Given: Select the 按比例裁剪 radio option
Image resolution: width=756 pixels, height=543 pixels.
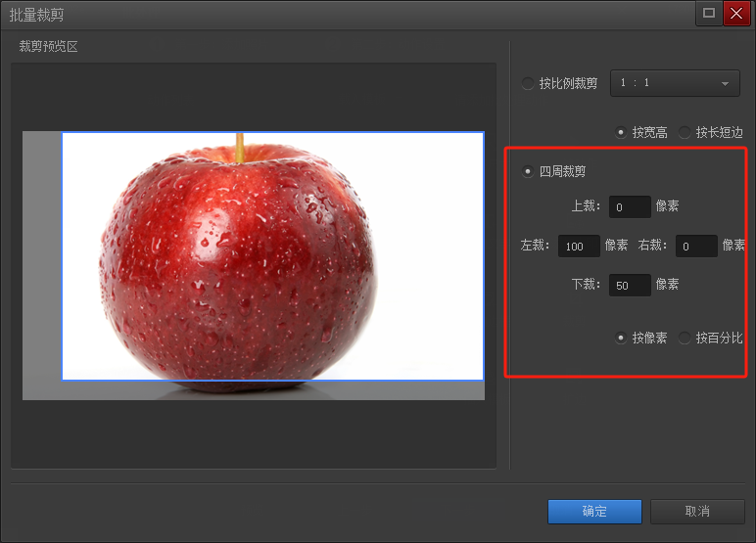Looking at the screenshot, I should click(529, 84).
